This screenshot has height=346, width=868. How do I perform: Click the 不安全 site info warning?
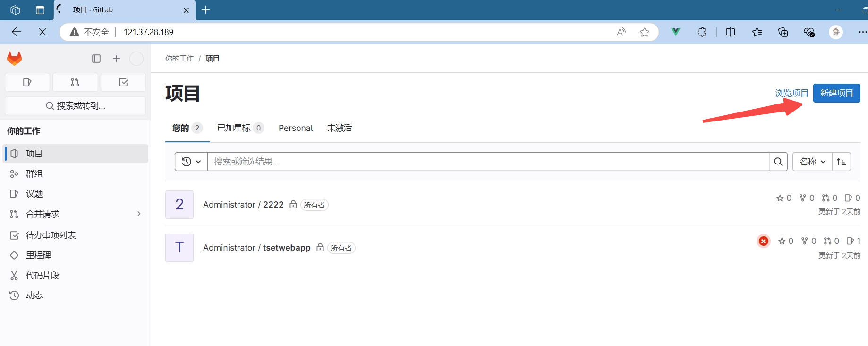click(x=89, y=32)
